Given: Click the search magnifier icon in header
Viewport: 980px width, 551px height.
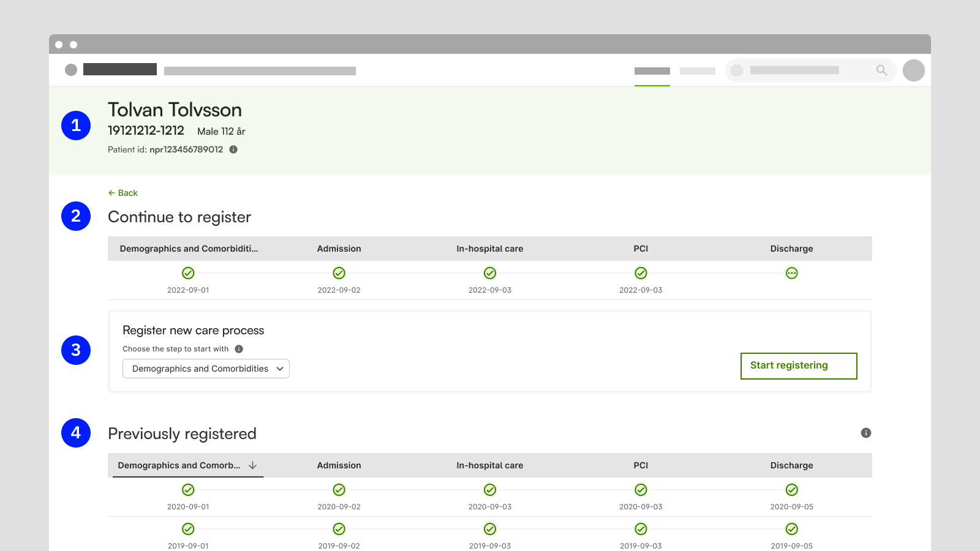Looking at the screenshot, I should [881, 70].
